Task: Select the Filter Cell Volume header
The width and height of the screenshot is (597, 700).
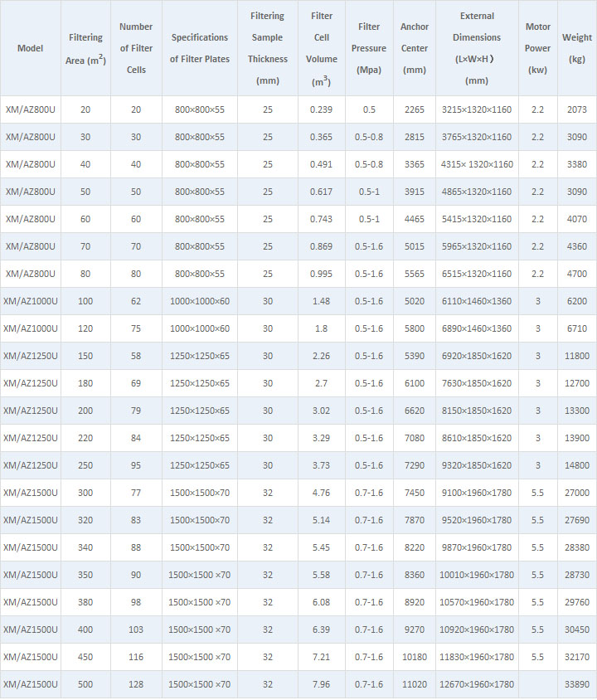Action: 322,48
